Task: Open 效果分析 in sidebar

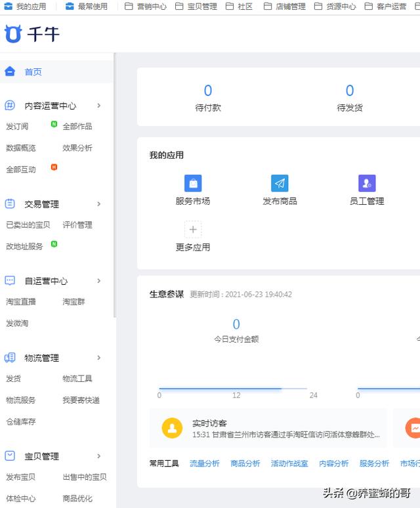Action: click(77, 148)
